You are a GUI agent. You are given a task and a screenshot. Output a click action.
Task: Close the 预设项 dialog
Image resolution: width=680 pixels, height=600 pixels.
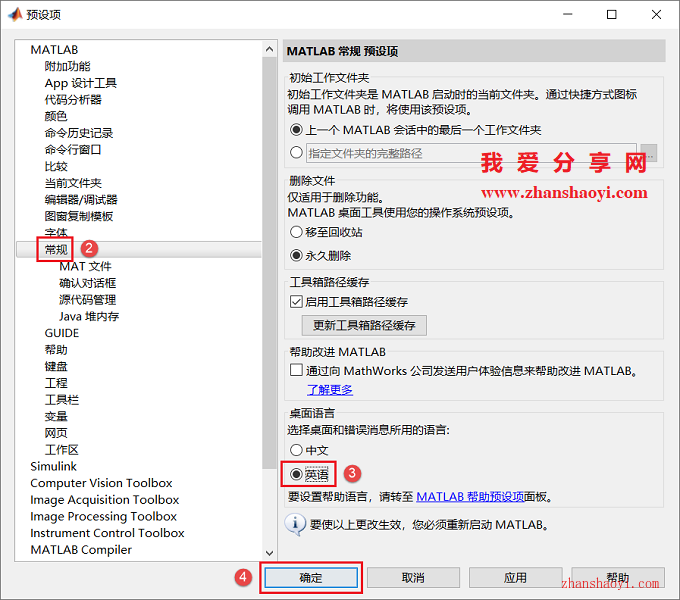click(656, 14)
